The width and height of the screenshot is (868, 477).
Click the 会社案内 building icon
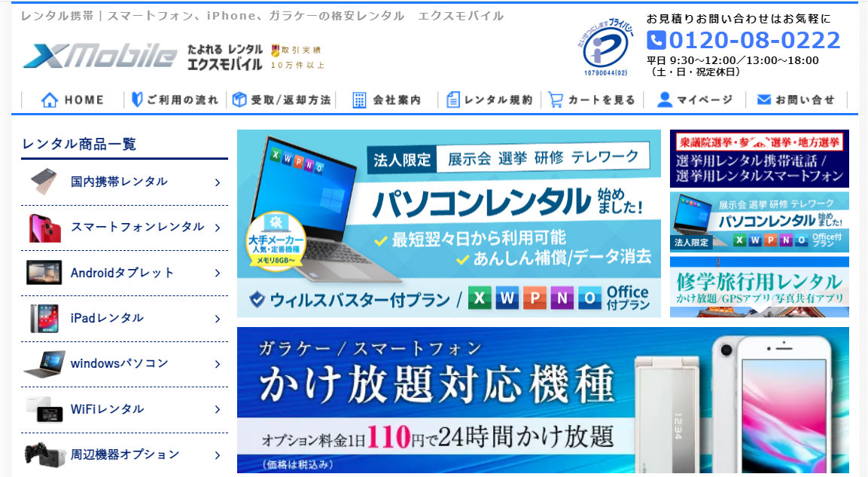pyautogui.click(x=359, y=100)
